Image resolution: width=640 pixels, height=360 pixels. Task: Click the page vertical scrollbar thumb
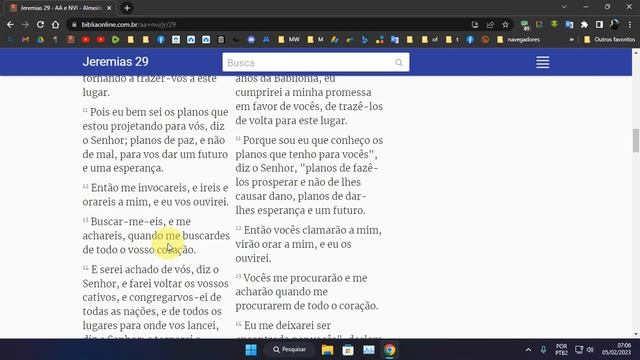pos(636,140)
